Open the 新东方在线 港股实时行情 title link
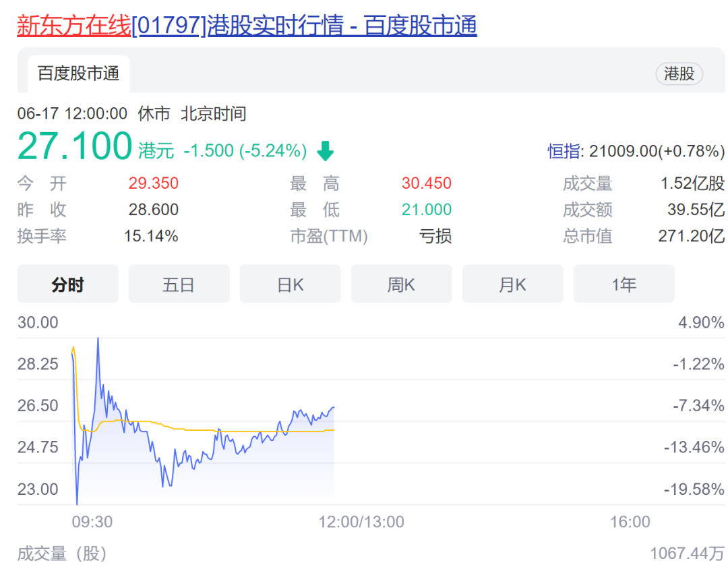The width and height of the screenshot is (728, 569). coord(247,26)
